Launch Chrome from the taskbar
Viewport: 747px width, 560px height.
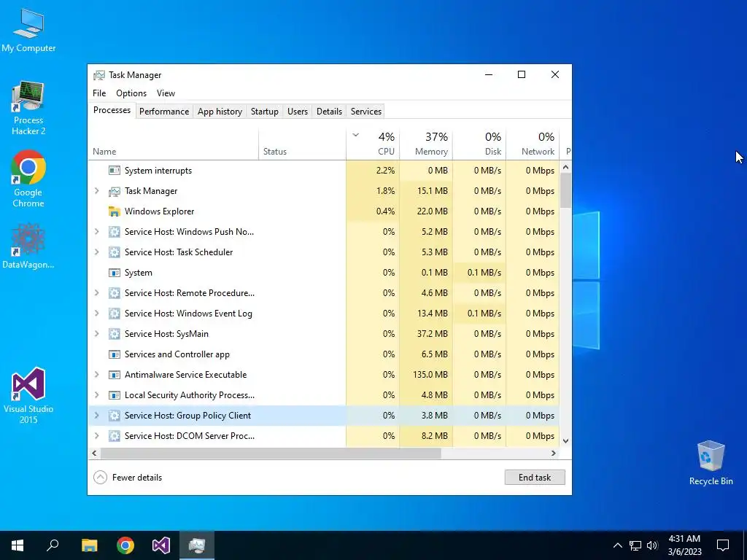click(x=125, y=545)
